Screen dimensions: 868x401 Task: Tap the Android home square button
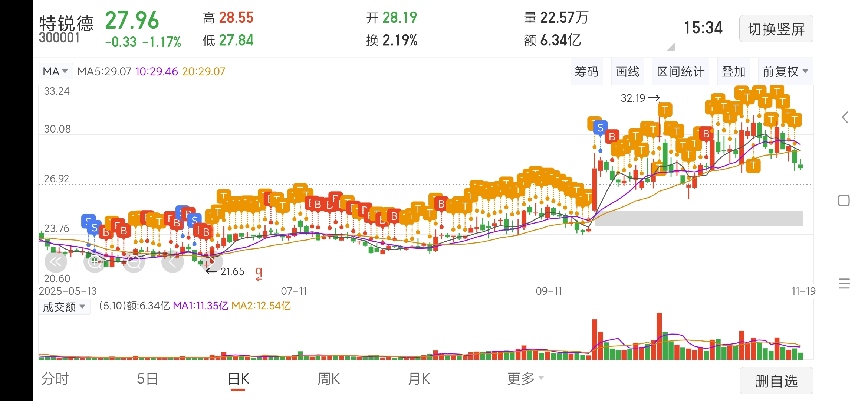[x=844, y=200]
